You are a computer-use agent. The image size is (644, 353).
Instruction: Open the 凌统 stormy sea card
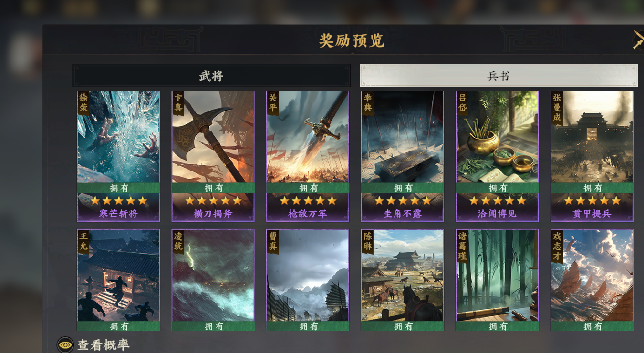tap(213, 280)
